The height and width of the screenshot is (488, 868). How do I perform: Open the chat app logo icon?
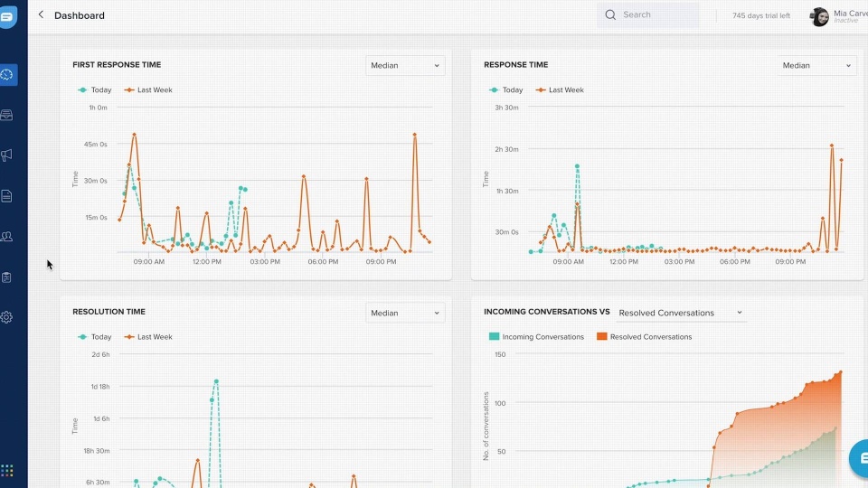[8, 16]
